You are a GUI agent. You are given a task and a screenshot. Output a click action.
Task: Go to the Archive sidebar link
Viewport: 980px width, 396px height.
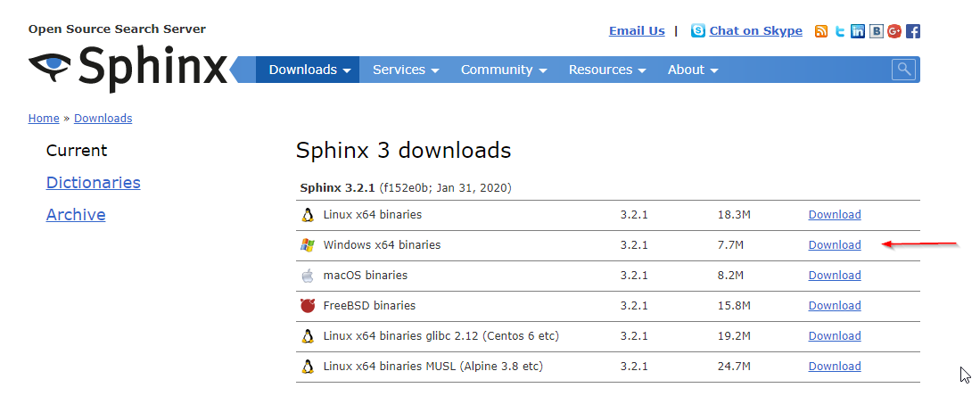pos(76,215)
